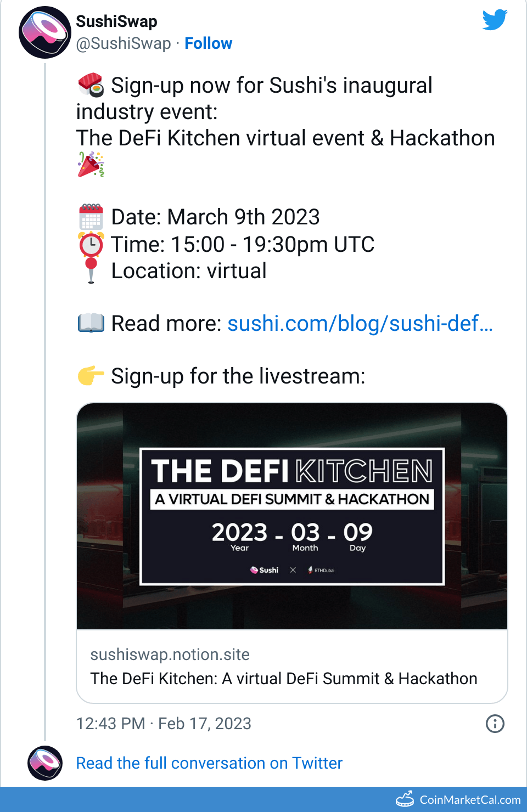The width and height of the screenshot is (527, 812).
Task: Click the tweet info circle icon
Action: (495, 724)
